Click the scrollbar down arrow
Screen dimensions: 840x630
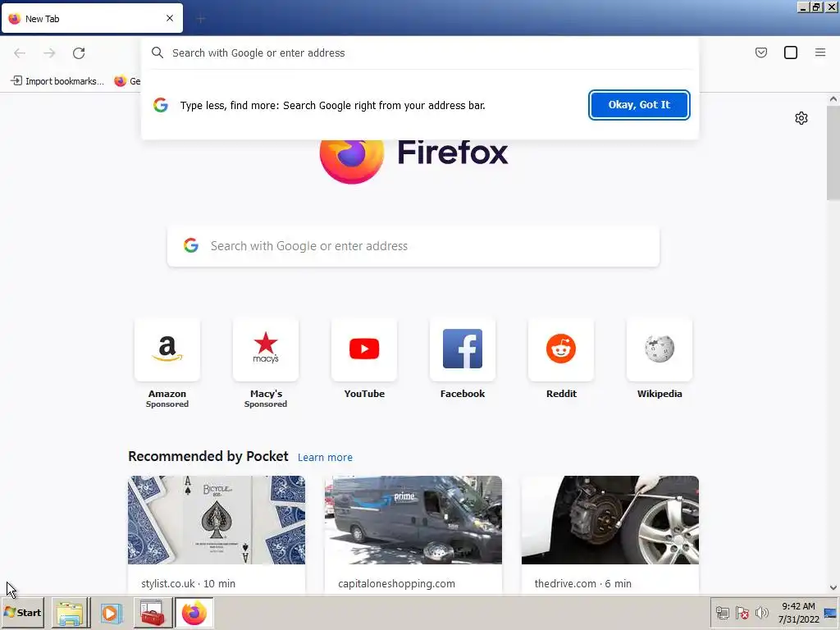[833, 587]
